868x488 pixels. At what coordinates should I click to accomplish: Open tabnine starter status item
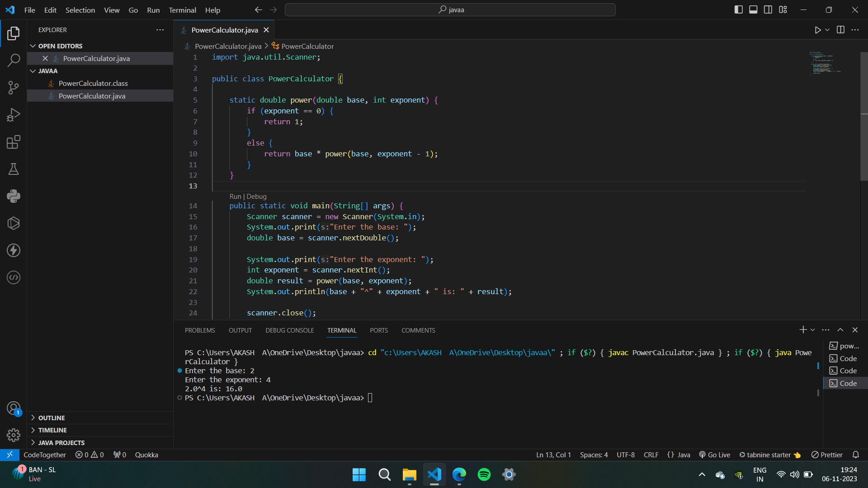click(770, 455)
